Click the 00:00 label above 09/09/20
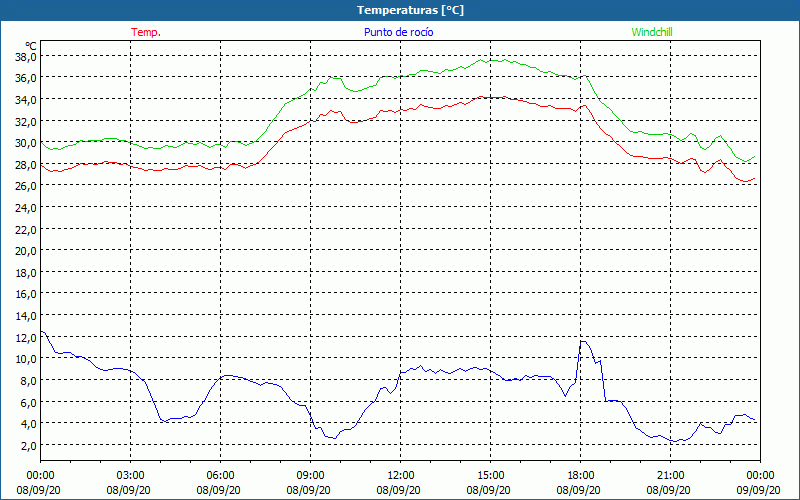Viewport: 800px width, 500px height. coord(760,476)
